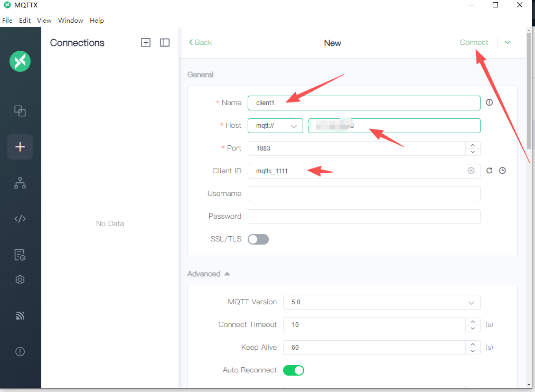Increase Connect Timeout value

(473, 321)
